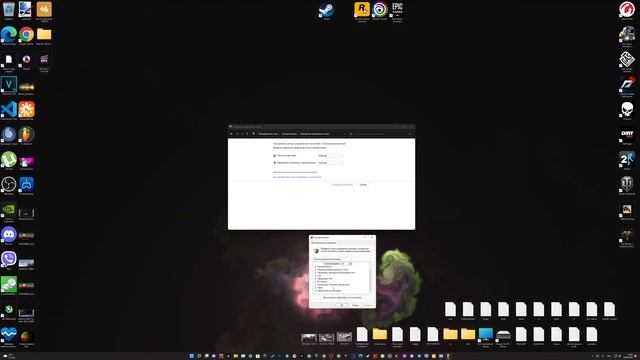Open the Recycle Bin desktop icon

pyautogui.click(x=9, y=9)
